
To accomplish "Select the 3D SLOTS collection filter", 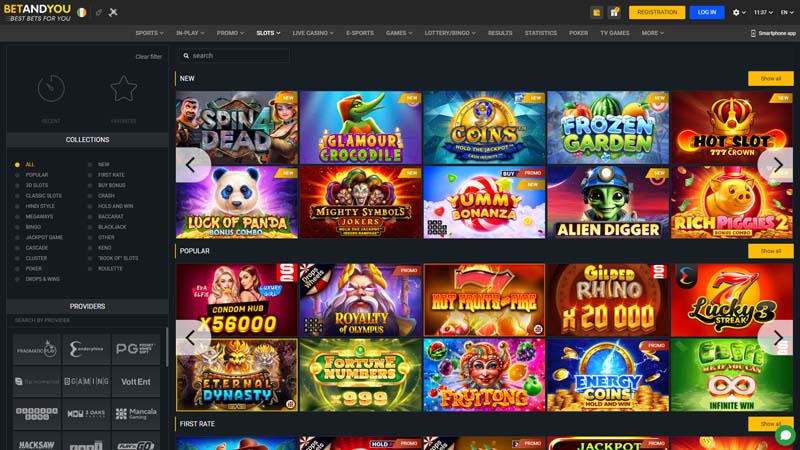I will point(37,185).
